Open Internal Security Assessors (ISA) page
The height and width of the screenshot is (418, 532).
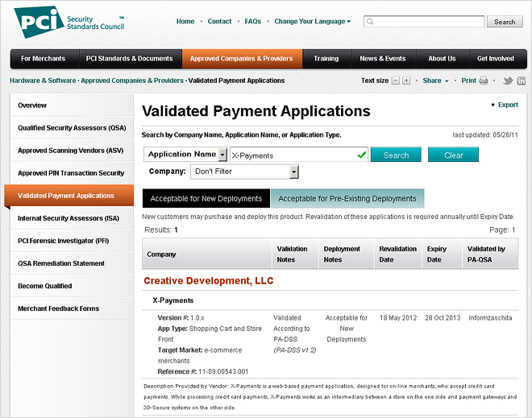point(72,218)
